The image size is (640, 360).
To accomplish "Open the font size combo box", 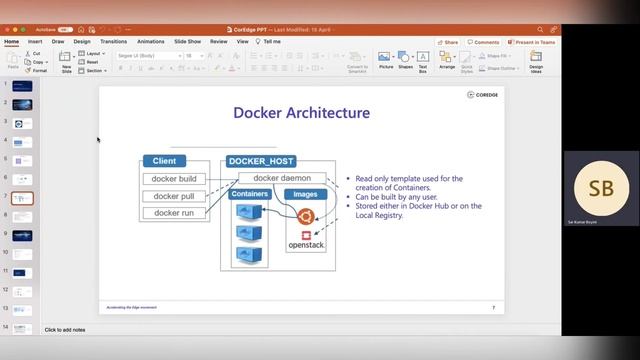I will (194, 56).
